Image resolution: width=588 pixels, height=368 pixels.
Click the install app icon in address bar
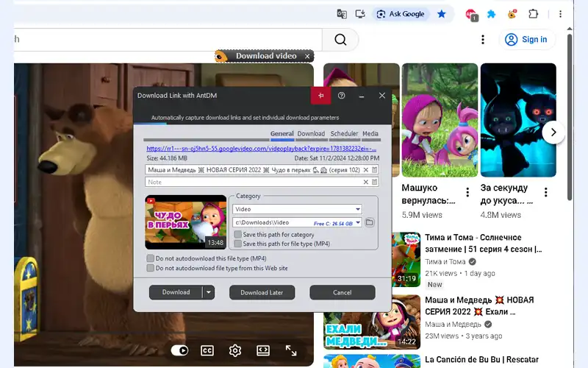tap(360, 14)
